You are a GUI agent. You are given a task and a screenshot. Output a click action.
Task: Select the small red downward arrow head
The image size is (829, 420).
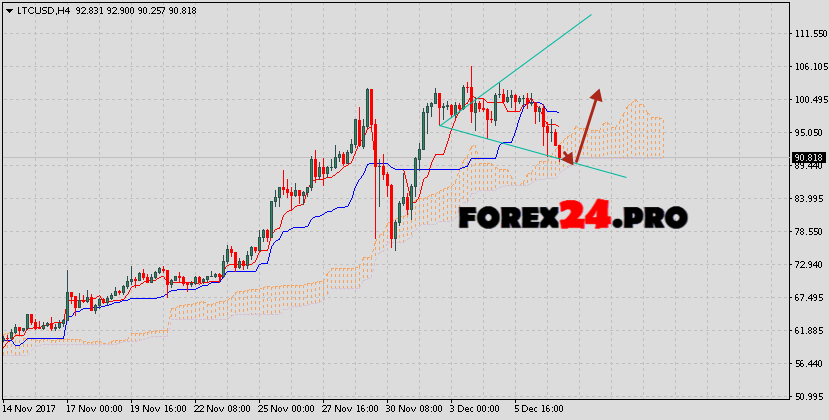coord(568,157)
